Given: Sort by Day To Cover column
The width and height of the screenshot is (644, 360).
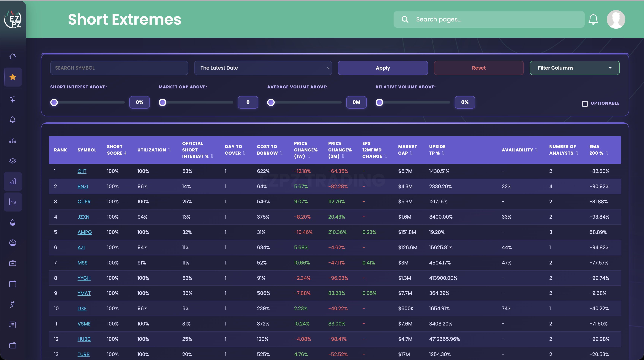Looking at the screenshot, I should tap(244, 153).
